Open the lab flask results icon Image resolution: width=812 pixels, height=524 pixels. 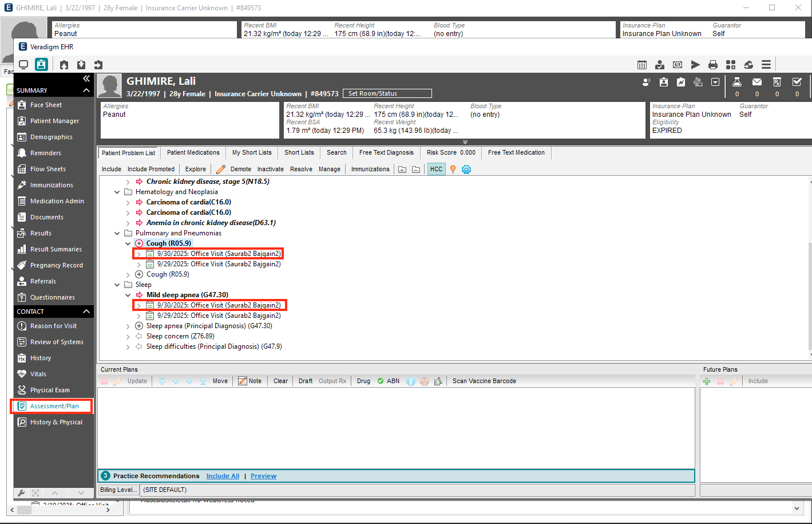coord(737,82)
